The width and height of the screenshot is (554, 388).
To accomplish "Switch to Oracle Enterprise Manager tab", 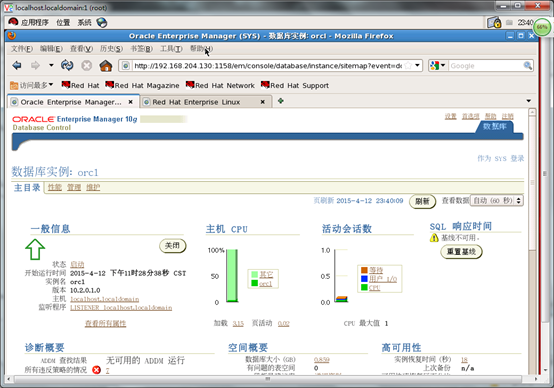I will coord(71,102).
